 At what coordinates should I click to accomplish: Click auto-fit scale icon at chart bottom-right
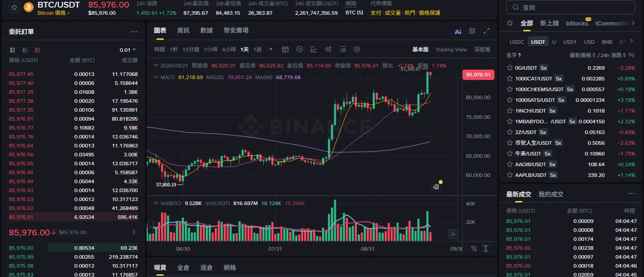(486, 248)
